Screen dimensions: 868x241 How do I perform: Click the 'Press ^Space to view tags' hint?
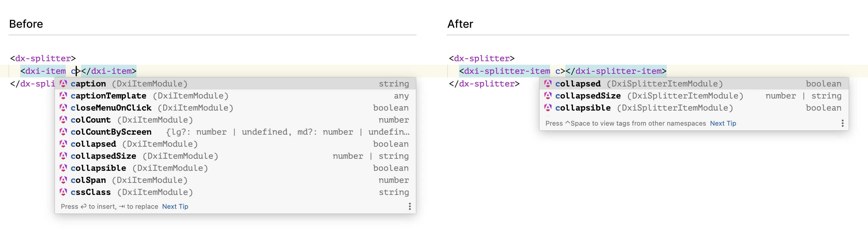coord(625,123)
